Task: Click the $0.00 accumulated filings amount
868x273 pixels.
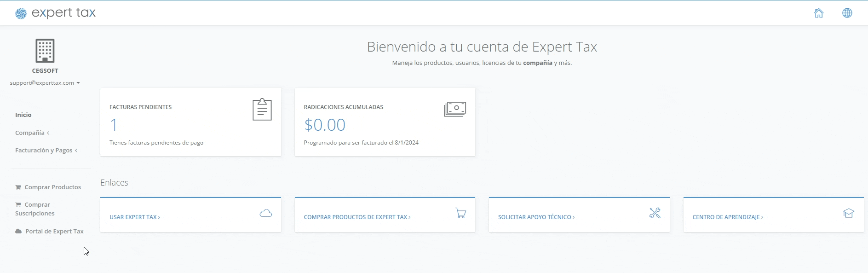Action: click(325, 125)
